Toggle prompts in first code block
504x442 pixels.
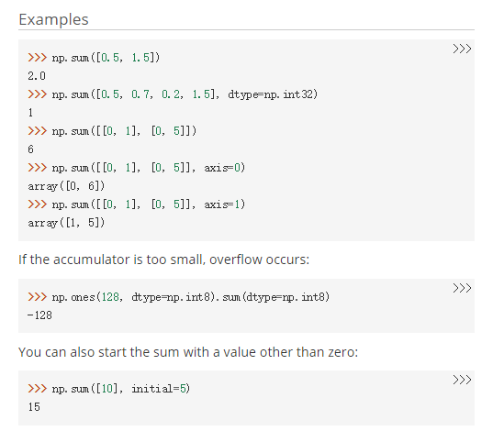(x=462, y=49)
